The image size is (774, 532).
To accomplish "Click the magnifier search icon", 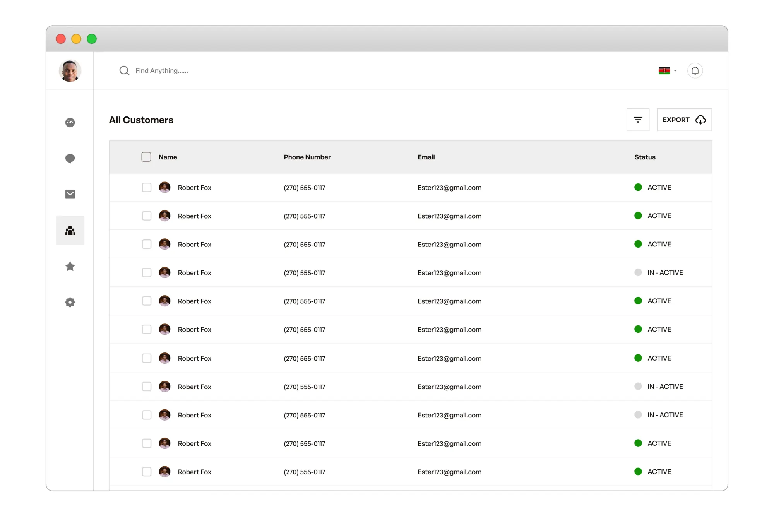I will (x=124, y=70).
